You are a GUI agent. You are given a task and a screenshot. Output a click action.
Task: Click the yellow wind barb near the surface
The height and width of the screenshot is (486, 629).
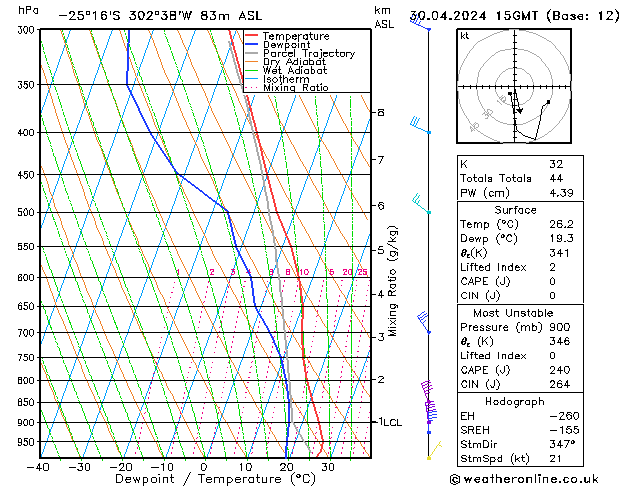point(431,455)
